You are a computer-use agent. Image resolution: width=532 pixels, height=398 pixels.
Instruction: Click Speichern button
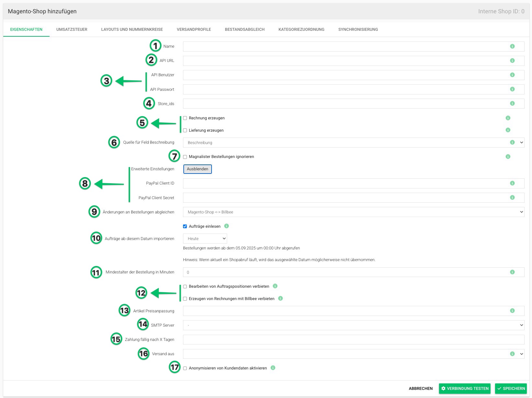511,389
